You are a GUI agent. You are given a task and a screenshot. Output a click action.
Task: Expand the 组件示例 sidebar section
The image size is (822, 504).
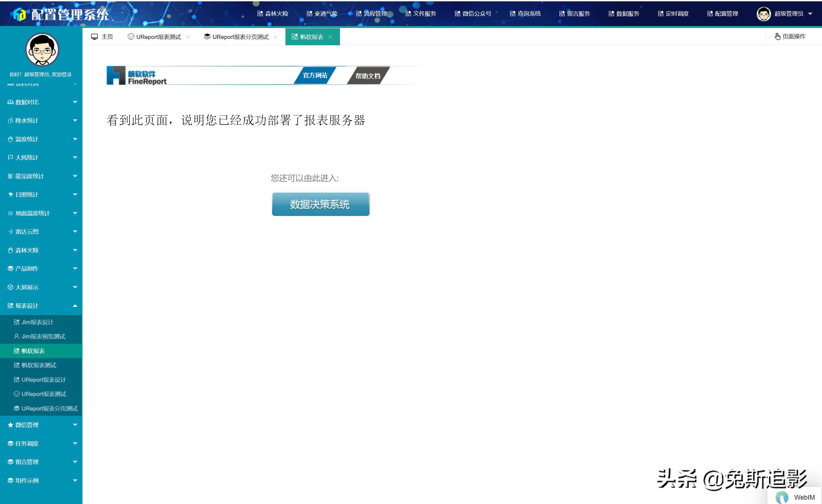click(x=75, y=480)
